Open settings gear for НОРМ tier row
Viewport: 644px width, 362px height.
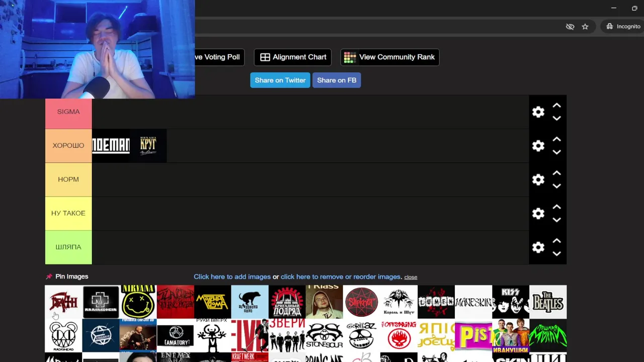(x=538, y=179)
